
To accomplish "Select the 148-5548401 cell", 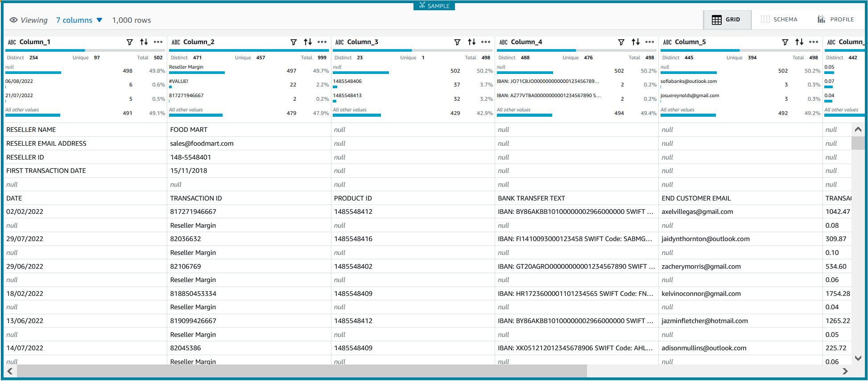I will click(249, 157).
